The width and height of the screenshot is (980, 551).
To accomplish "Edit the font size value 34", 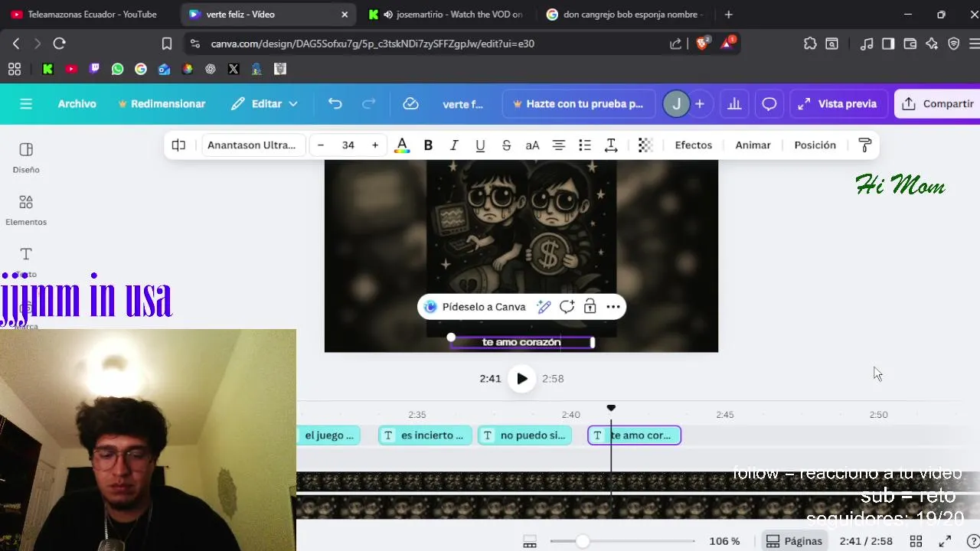I will [x=348, y=145].
